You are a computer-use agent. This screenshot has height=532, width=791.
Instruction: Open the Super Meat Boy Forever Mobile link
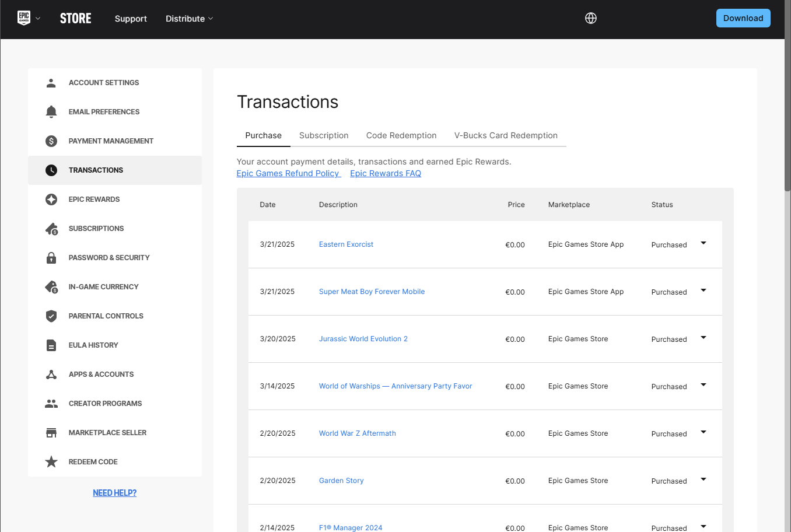click(x=372, y=292)
